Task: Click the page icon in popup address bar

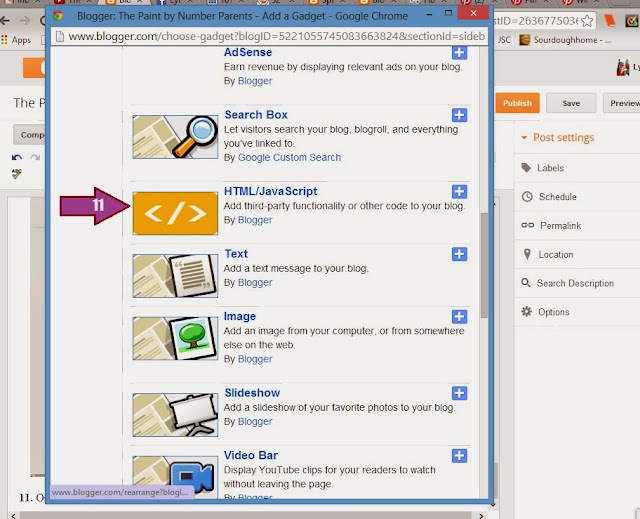Action: (x=60, y=37)
